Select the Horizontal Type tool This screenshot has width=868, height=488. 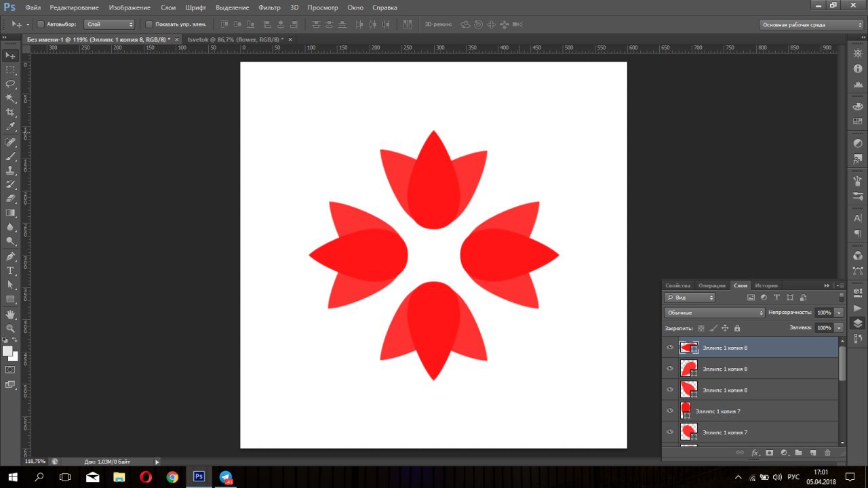click(x=10, y=271)
